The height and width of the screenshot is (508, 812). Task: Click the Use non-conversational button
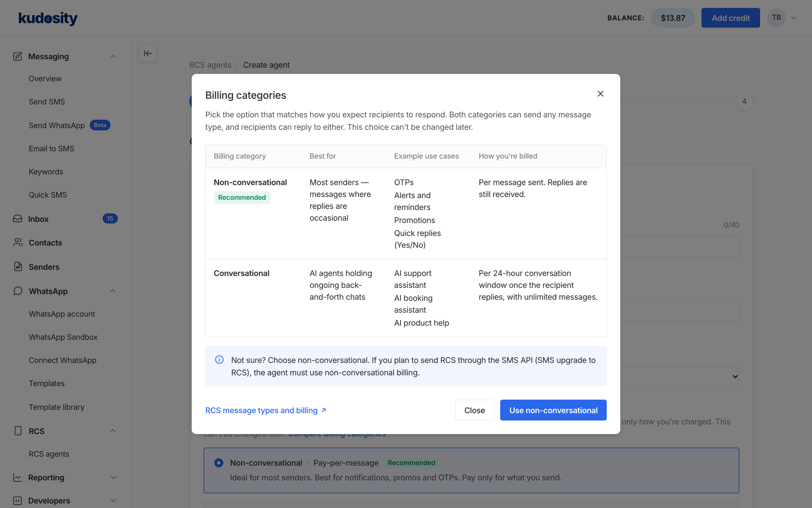553,410
